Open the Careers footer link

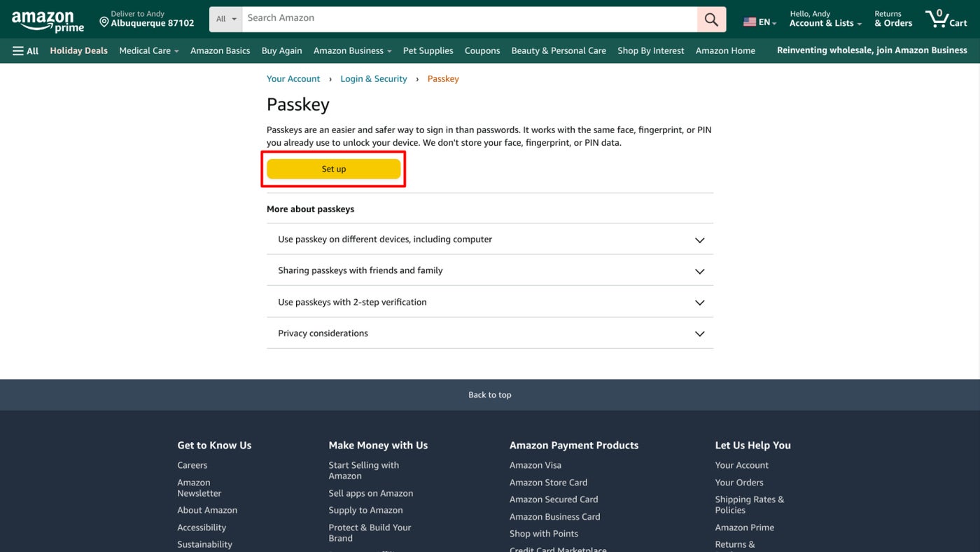(192, 465)
